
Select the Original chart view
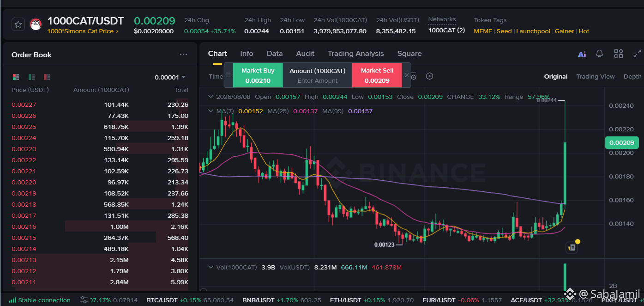click(556, 76)
